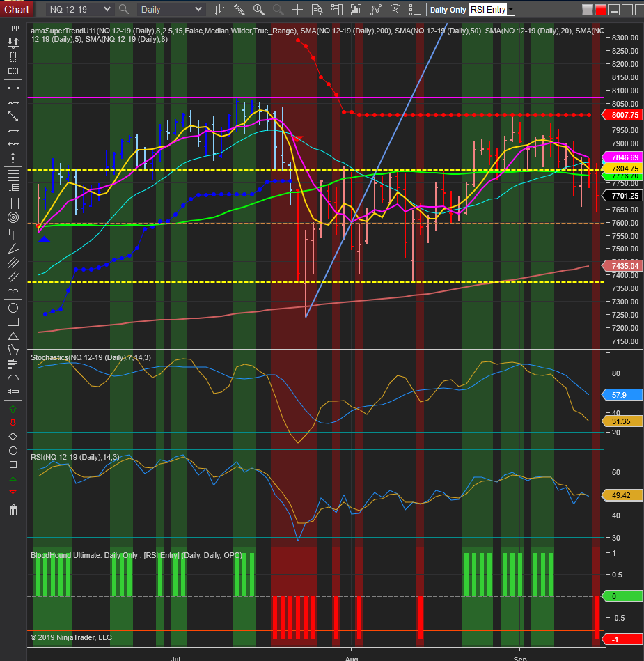The width and height of the screenshot is (644, 661).
Task: Toggle the crosshair cursor tool
Action: (297, 9)
